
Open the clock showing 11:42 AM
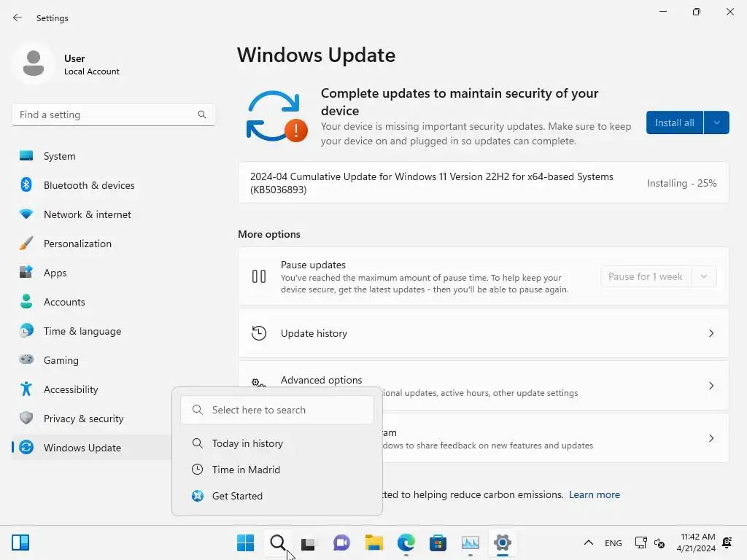[696, 542]
